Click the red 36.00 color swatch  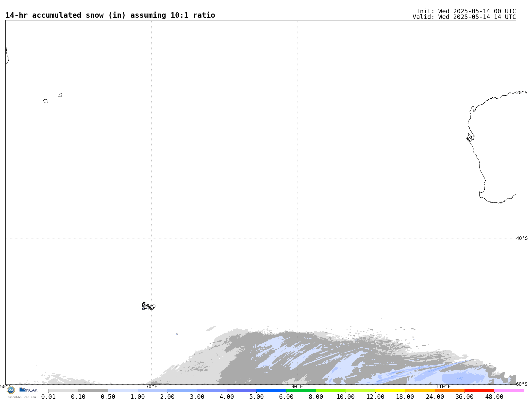[479, 391]
